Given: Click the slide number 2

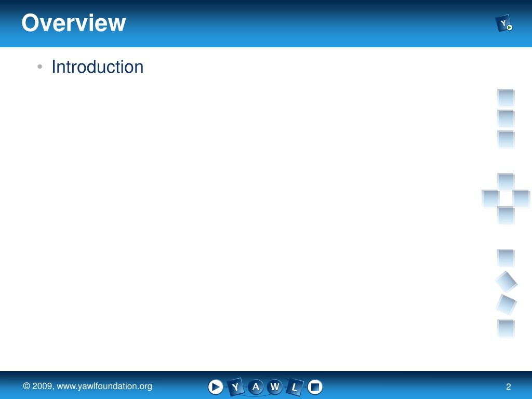Looking at the screenshot, I should point(508,387).
